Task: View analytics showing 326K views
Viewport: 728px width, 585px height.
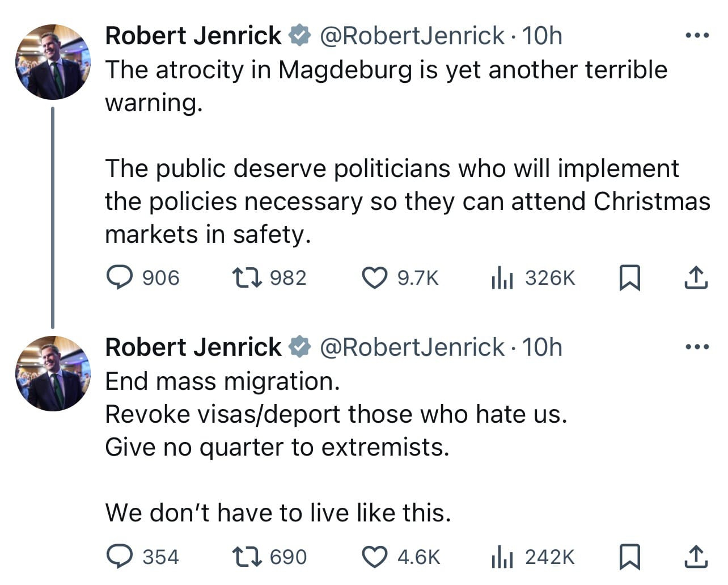Action: (502, 278)
